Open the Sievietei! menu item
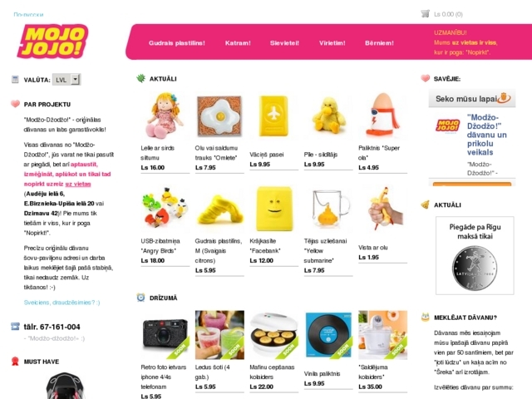The width and height of the screenshot is (532, 399). tap(284, 43)
